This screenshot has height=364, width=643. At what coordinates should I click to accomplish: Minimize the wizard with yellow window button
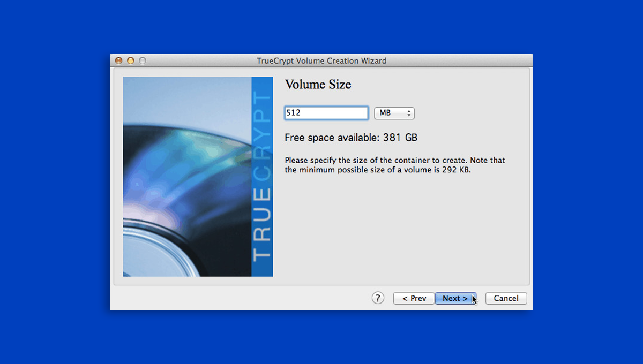[131, 60]
